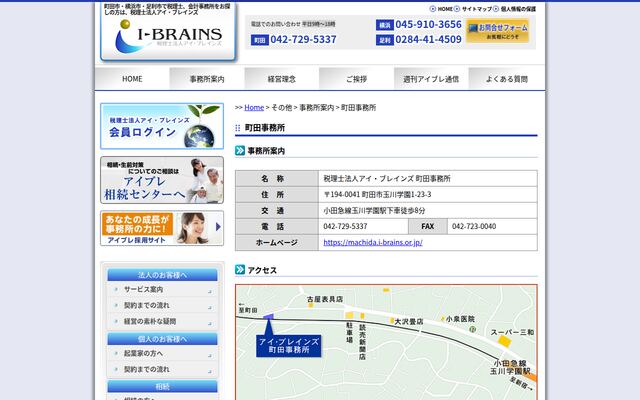The image size is (640, 400).
Task: Click the 事務所案内 breadcrumb text
Action: pos(316,107)
